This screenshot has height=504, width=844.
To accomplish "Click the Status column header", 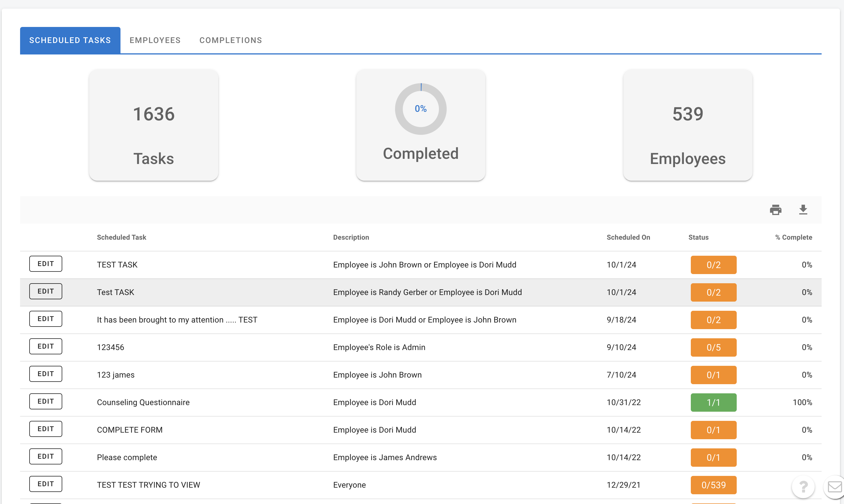I will pyautogui.click(x=698, y=237).
